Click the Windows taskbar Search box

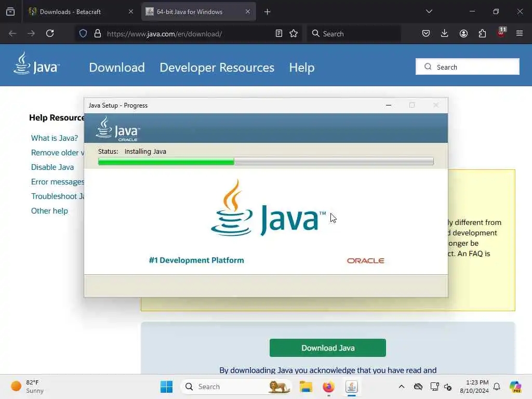236,387
